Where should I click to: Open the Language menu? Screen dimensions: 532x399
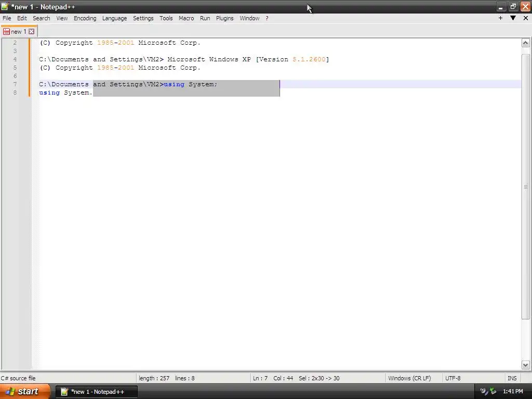115,18
